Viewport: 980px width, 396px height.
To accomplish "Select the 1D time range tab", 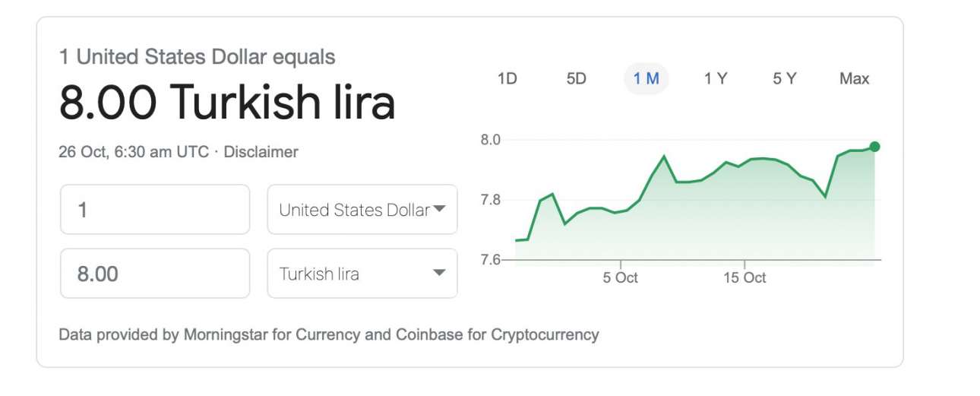I will [x=507, y=79].
